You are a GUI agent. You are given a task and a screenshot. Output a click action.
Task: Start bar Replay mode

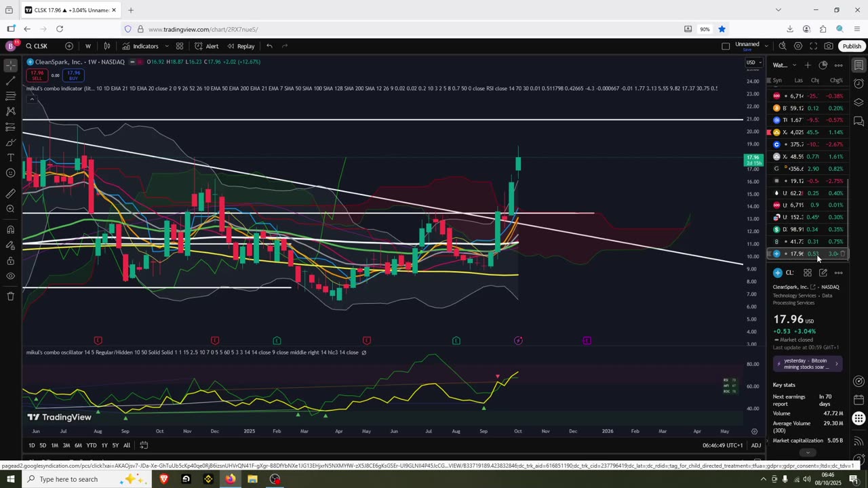[241, 46]
